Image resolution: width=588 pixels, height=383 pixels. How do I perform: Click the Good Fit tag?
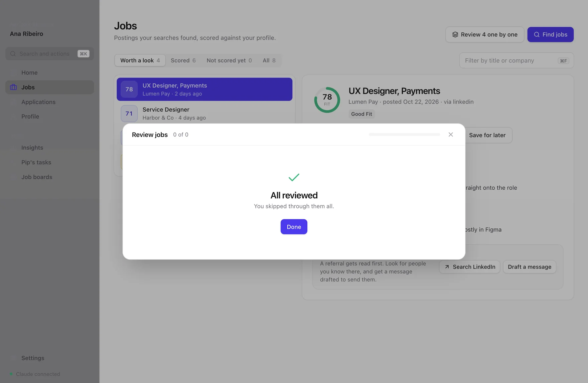(x=361, y=114)
